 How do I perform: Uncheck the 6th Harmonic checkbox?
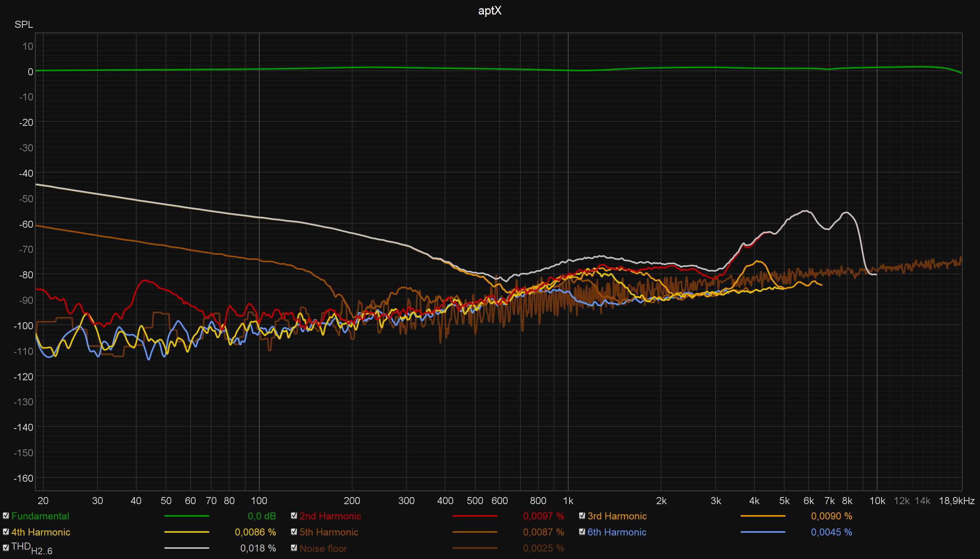coord(582,532)
